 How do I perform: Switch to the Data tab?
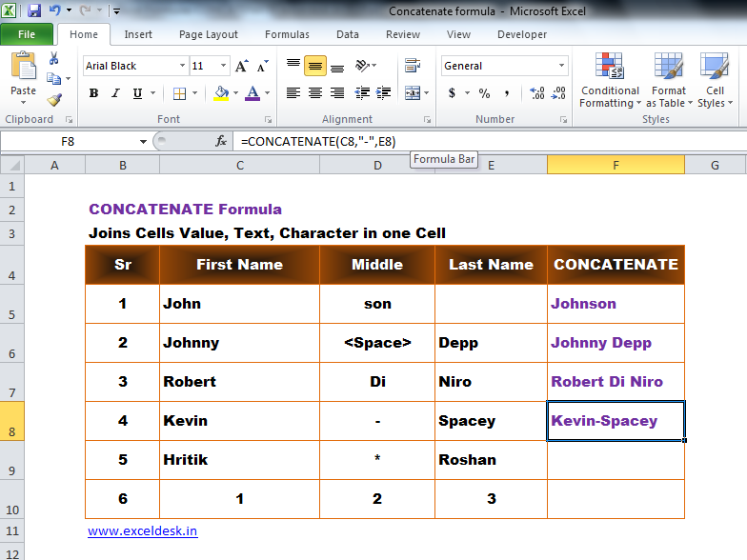point(347,34)
